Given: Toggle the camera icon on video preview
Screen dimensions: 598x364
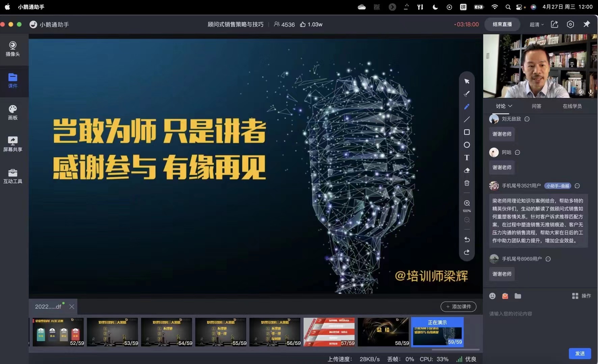Looking at the screenshot, I should [581, 92].
